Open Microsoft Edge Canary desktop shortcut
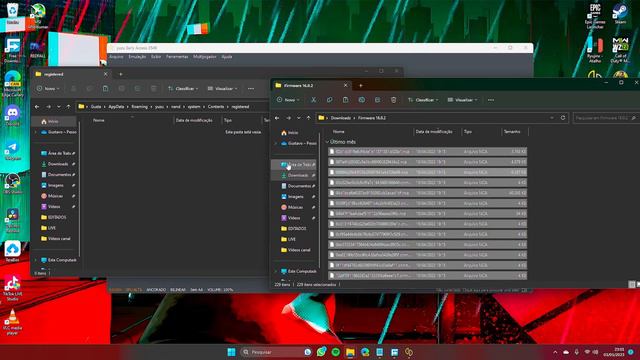The height and width of the screenshot is (360, 640). 13,84
